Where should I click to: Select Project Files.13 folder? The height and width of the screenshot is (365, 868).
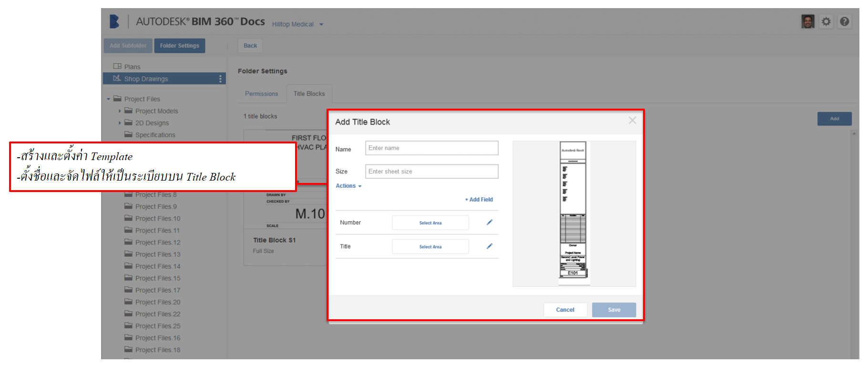tap(158, 254)
